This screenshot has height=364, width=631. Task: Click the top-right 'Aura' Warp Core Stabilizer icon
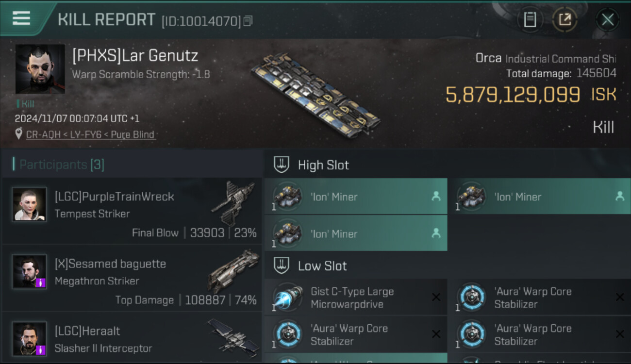(472, 297)
